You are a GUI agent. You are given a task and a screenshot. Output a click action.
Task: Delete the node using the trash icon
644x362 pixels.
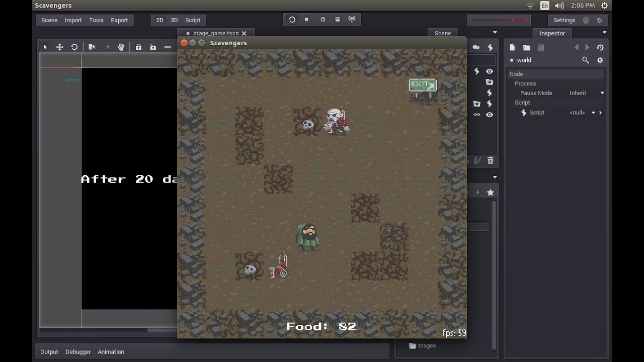pos(490,160)
